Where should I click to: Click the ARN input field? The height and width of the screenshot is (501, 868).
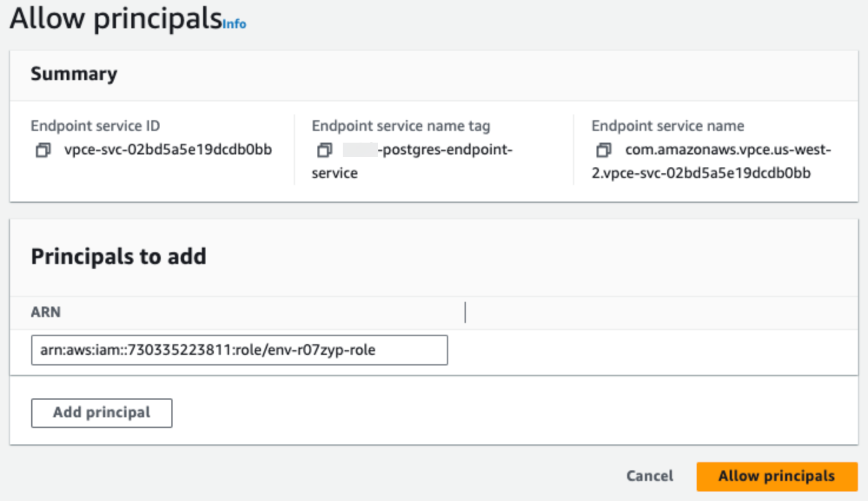239,350
